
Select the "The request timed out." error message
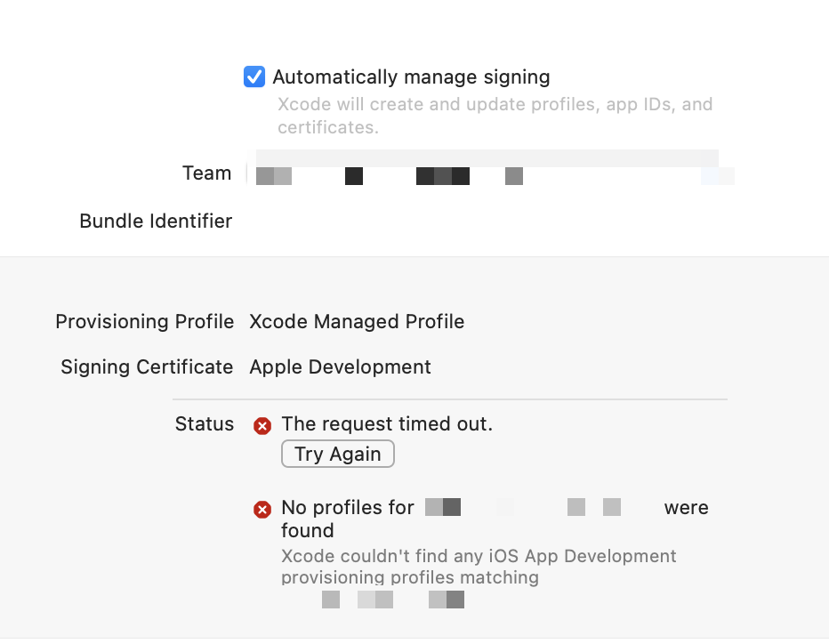pyautogui.click(x=387, y=423)
